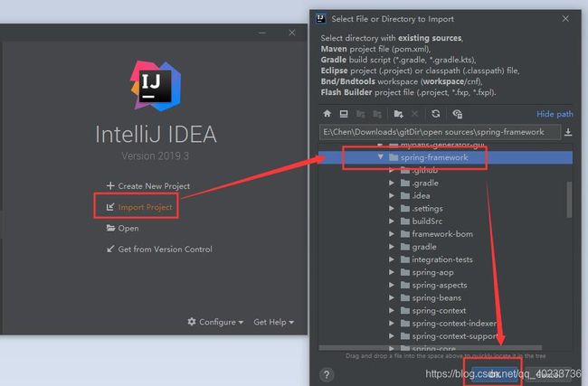Click Open on the welcome screen
This screenshot has width=588, height=386.
click(x=128, y=228)
